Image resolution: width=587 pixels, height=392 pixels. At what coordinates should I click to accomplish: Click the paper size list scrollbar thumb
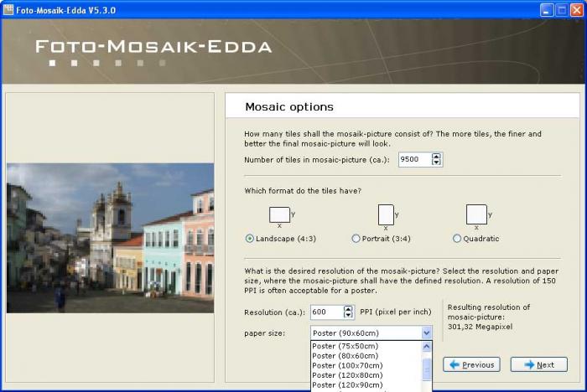[x=426, y=369]
